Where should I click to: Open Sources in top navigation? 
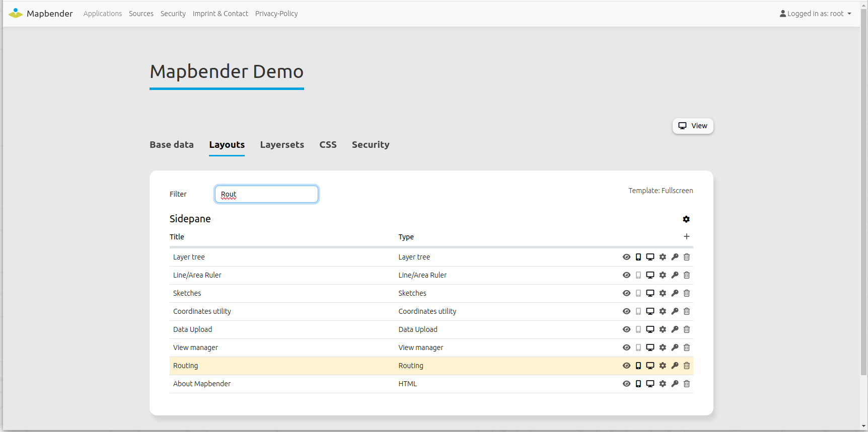(x=141, y=14)
